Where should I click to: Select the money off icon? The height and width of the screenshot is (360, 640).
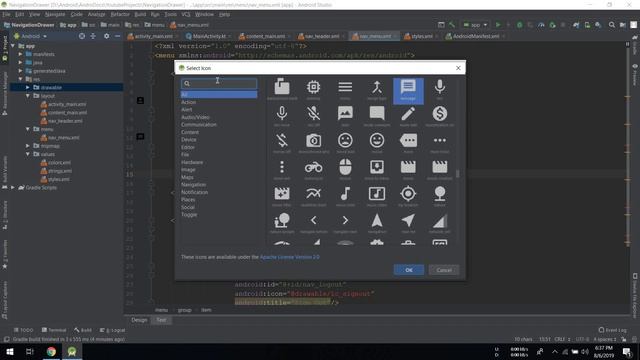tap(282, 140)
